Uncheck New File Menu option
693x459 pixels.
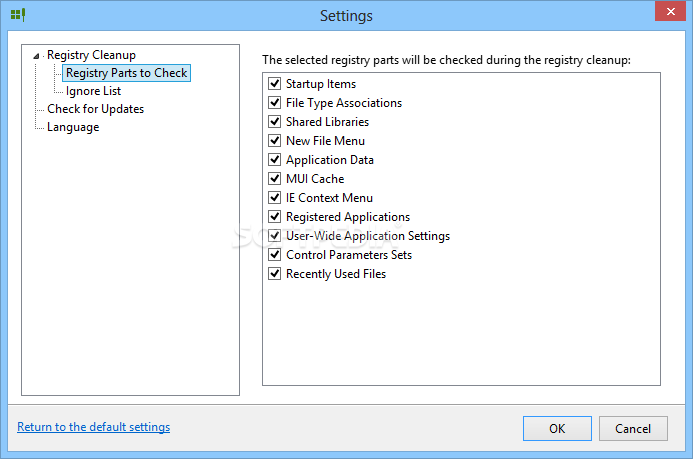click(274, 140)
